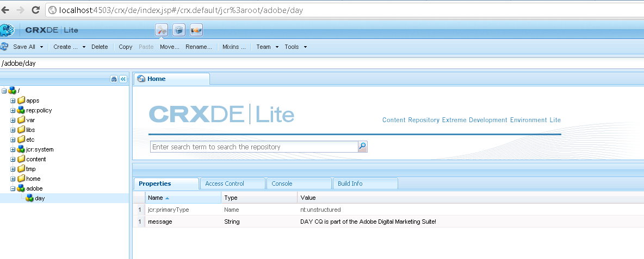644x259 pixels.
Task: Click the day node icon
Action: click(x=30, y=198)
